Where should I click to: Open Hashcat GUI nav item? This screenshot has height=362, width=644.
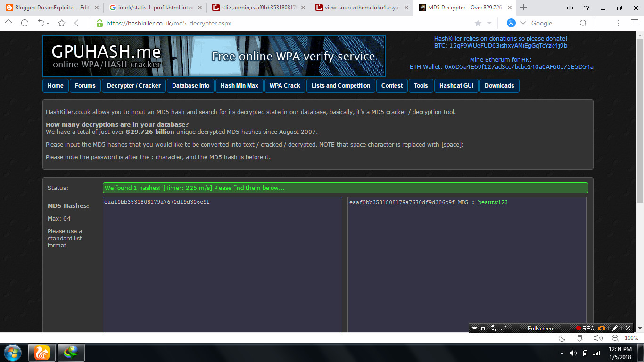[x=456, y=86]
